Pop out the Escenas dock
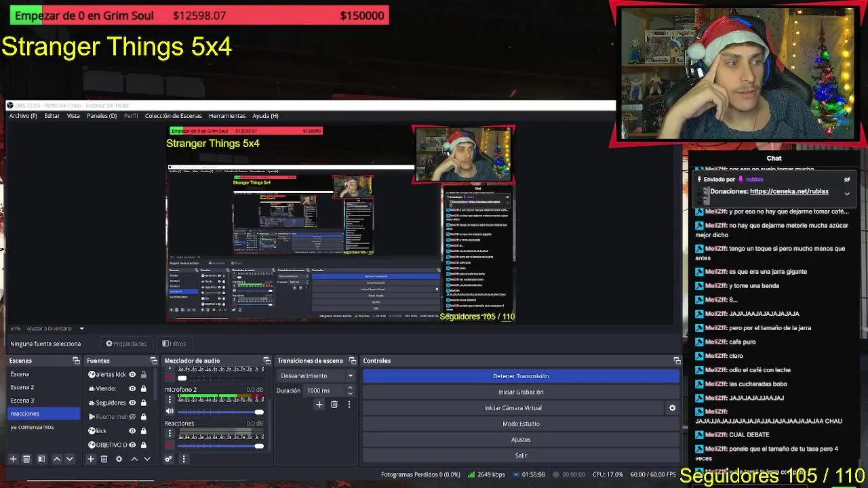868x488 pixels. (76, 361)
